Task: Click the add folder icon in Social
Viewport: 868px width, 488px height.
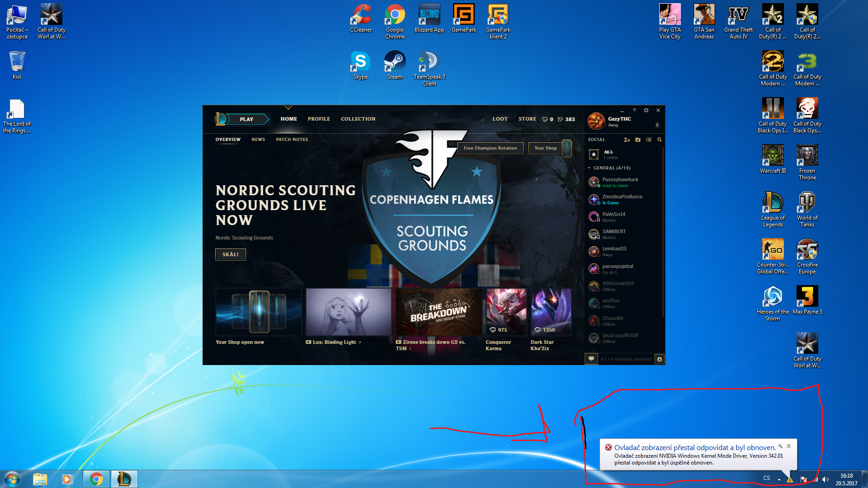Action: (x=638, y=140)
